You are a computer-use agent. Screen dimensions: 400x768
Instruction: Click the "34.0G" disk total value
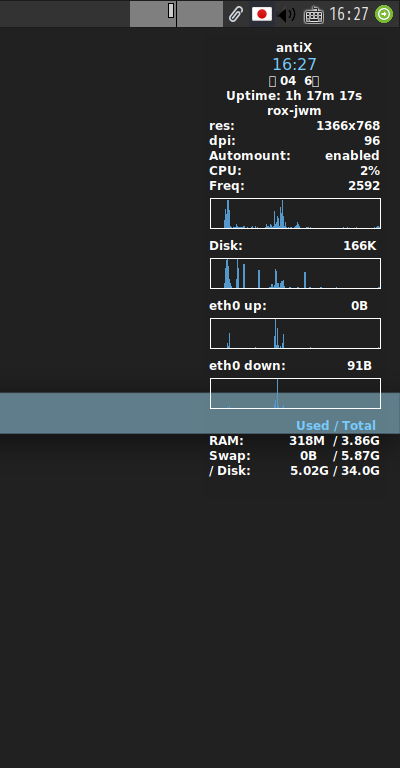361,471
